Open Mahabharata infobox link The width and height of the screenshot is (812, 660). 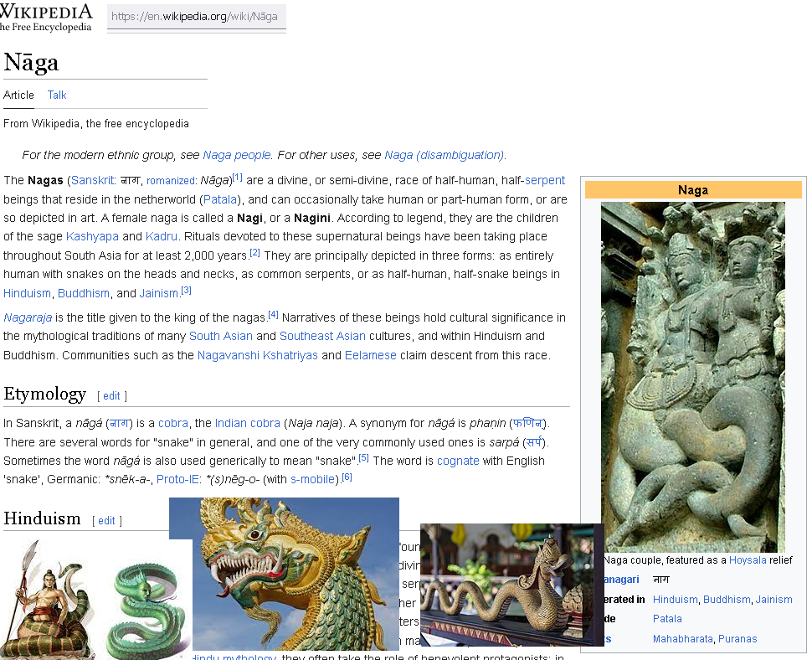point(683,639)
